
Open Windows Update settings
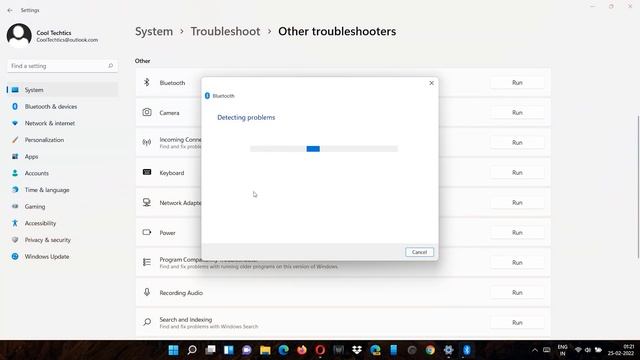point(62,257)
